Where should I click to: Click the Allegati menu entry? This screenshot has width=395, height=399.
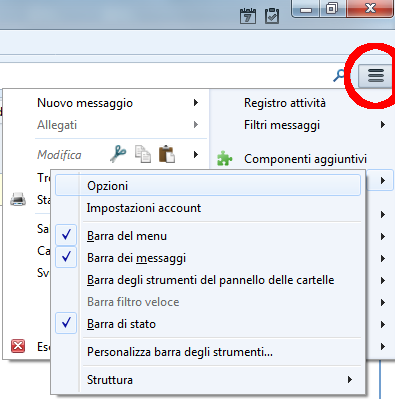[x=57, y=125]
